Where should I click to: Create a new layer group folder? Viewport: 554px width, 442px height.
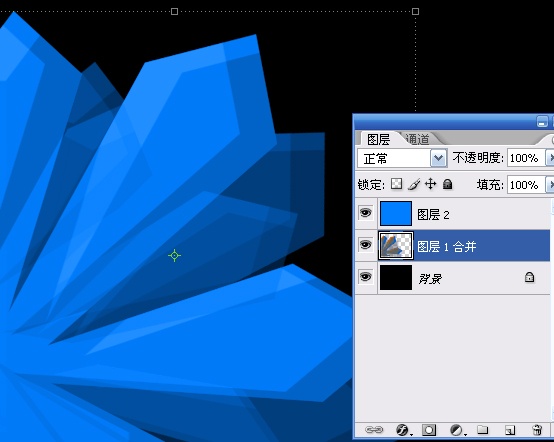click(x=483, y=430)
